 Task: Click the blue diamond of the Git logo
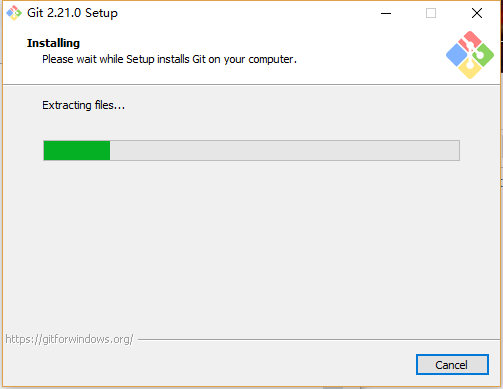pos(456,55)
